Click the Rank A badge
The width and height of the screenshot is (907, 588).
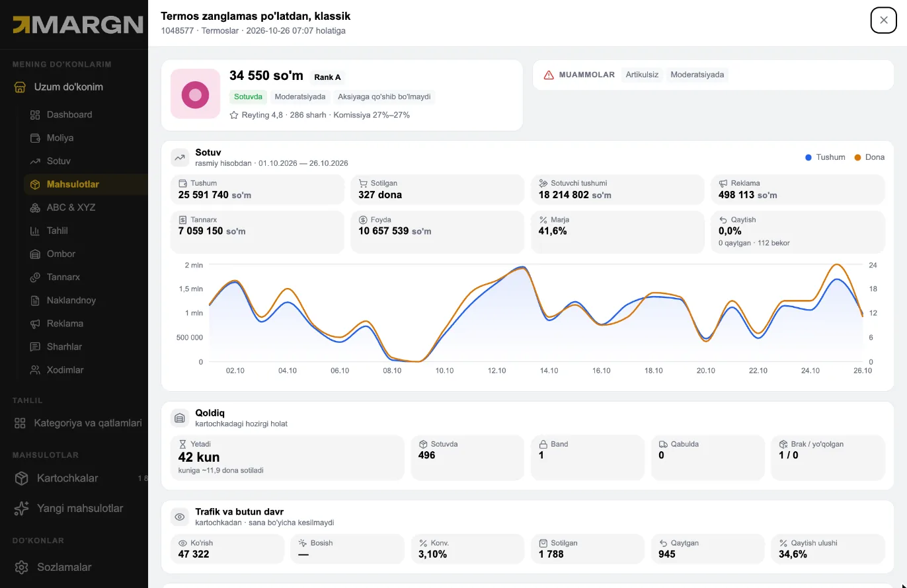[327, 77]
